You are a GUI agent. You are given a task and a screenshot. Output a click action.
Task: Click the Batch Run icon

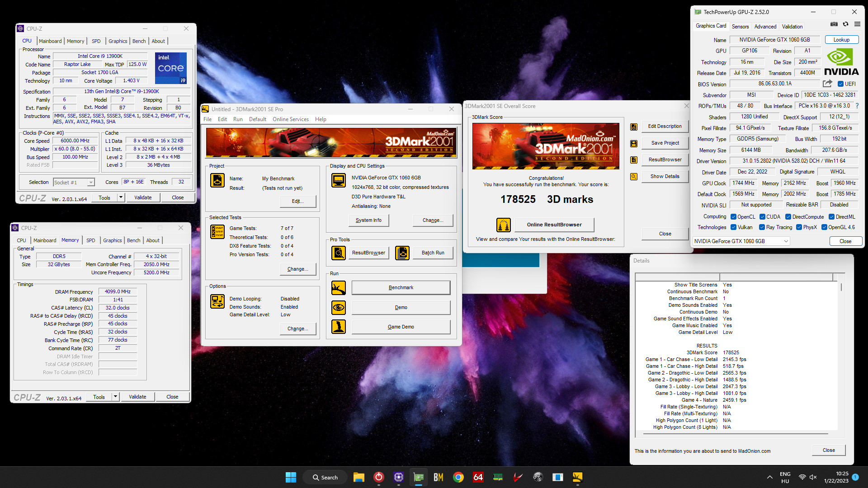pyautogui.click(x=402, y=253)
